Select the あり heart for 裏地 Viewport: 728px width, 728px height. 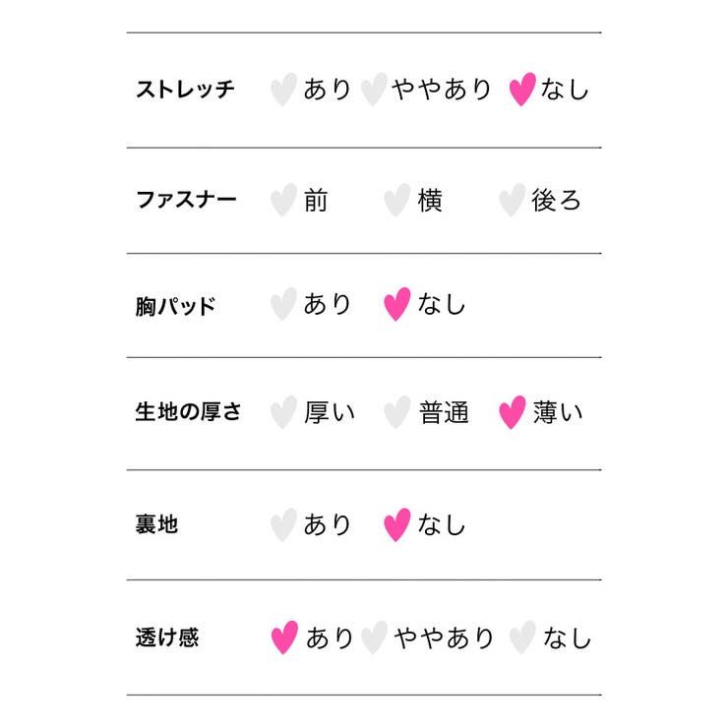(x=283, y=524)
